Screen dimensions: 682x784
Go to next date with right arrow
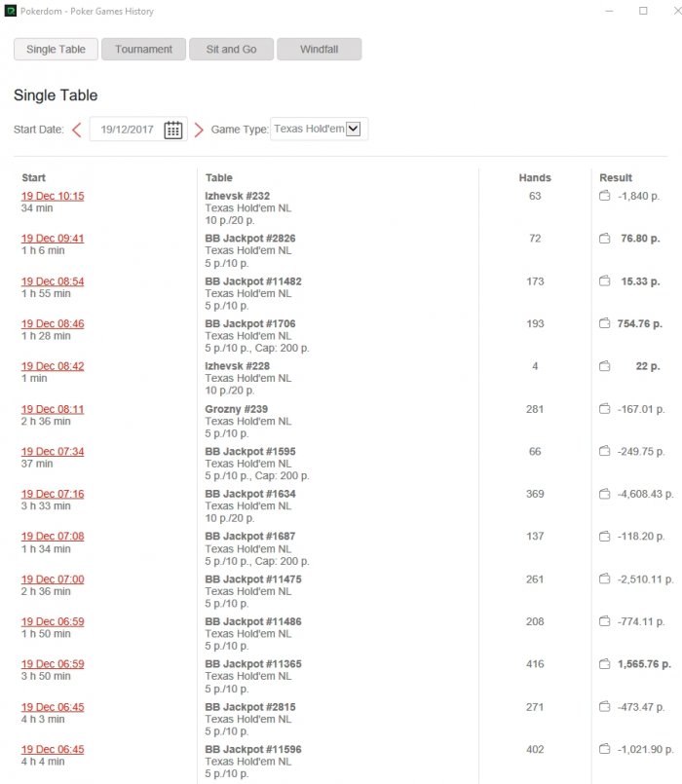[x=199, y=130]
